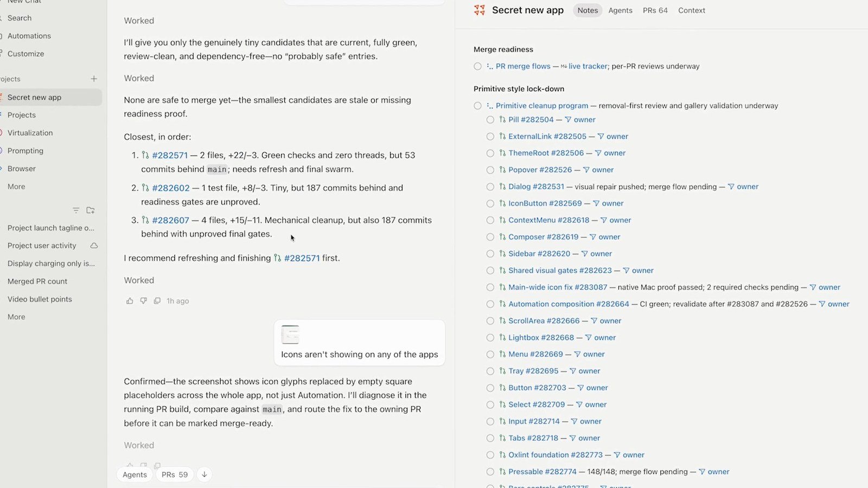The image size is (868, 488).
Task: Click the PR icon next to #282602
Action: pos(145,188)
